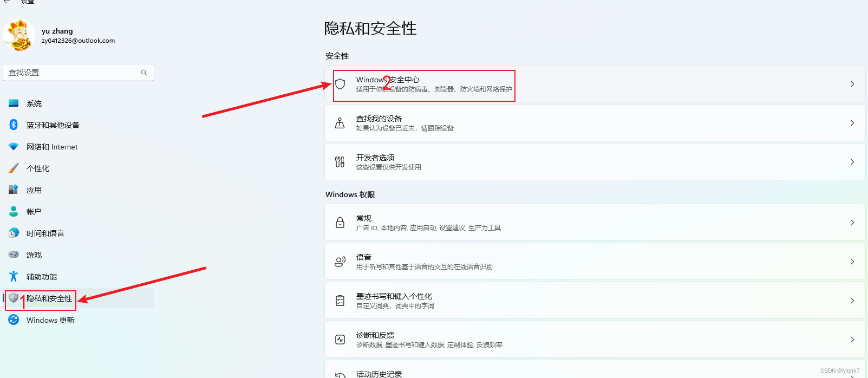This screenshot has width=868, height=378.
Task: Open the 诊断和反馈 entry
Action: coord(595,340)
